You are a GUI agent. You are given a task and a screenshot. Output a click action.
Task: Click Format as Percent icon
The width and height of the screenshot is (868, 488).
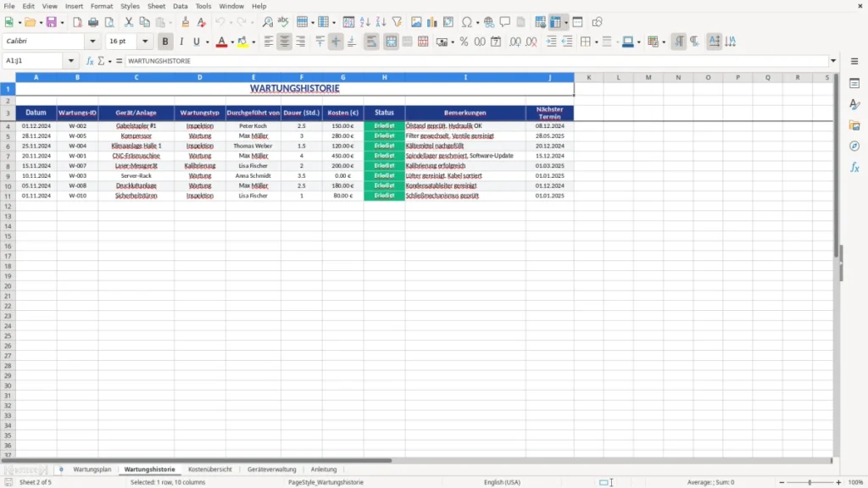[x=464, y=42]
